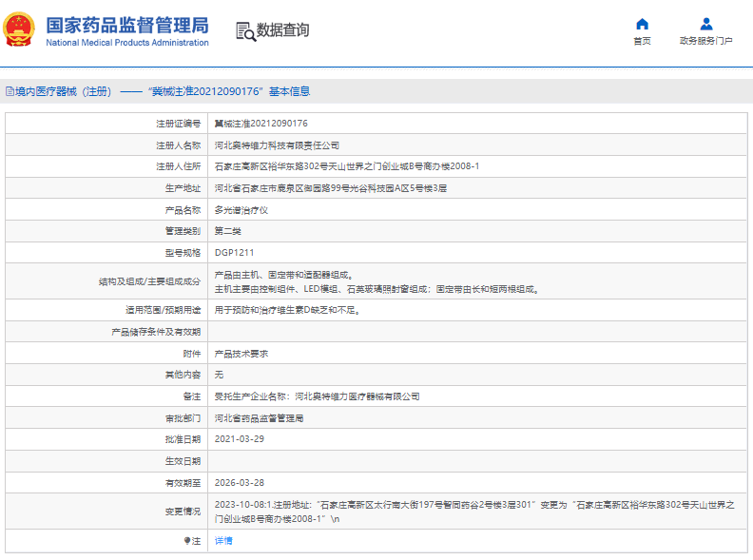This screenshot has height=560, width=753.
Task: Select management category 第二类
Action: point(227,231)
